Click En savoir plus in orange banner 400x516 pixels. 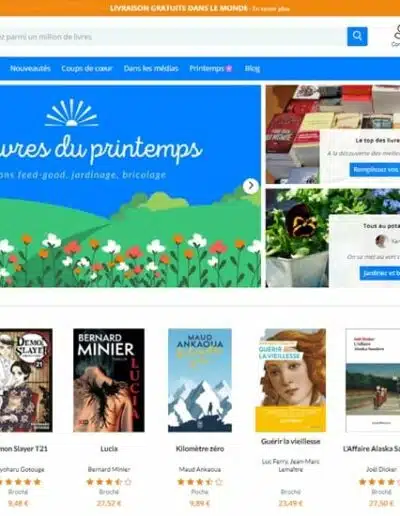coord(271,9)
